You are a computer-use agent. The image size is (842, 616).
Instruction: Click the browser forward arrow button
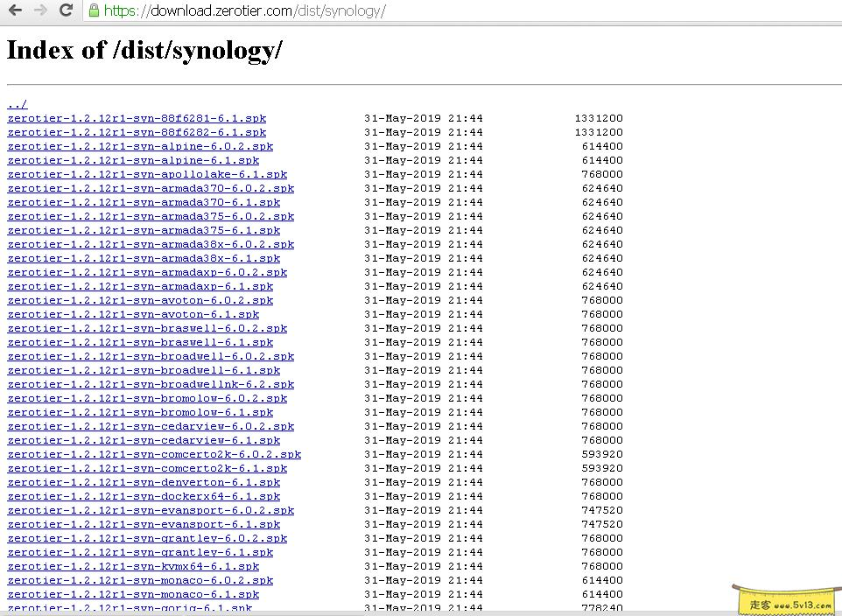(x=39, y=10)
